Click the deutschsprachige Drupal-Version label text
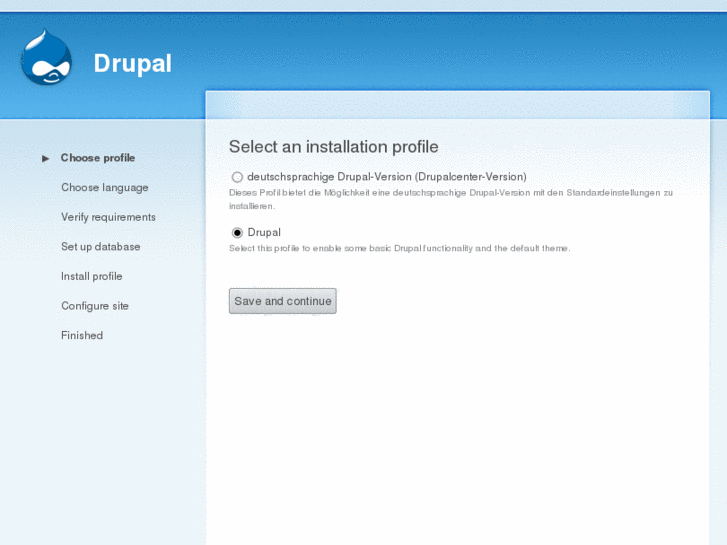 [x=387, y=177]
